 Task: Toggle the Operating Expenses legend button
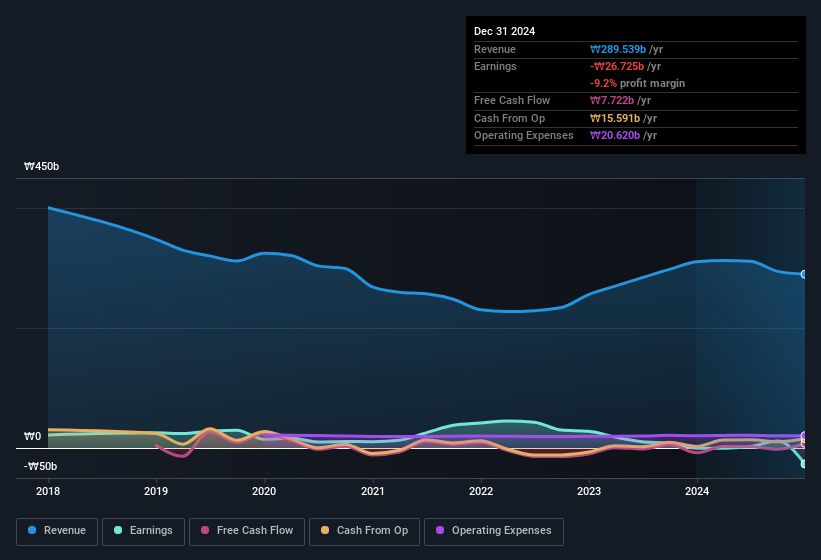pyautogui.click(x=494, y=531)
